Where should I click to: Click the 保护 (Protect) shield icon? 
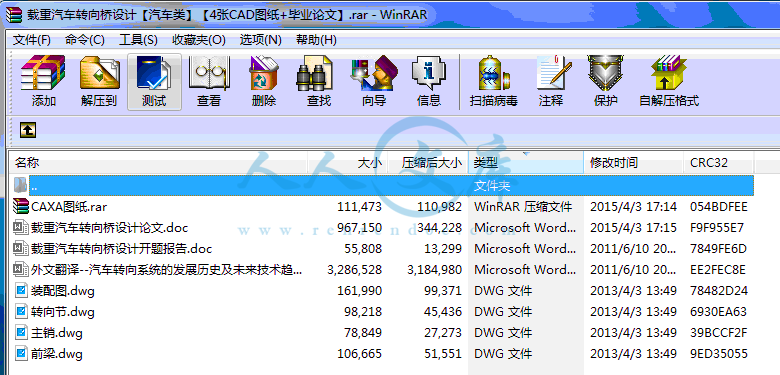605,73
